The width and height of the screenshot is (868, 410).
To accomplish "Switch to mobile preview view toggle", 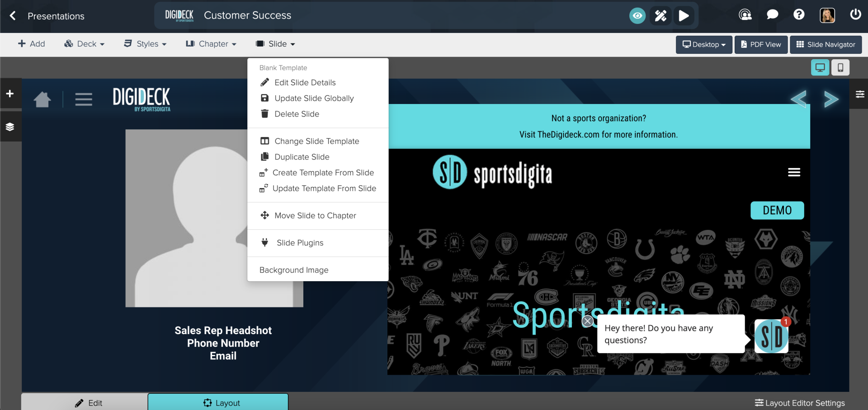I will 840,68.
